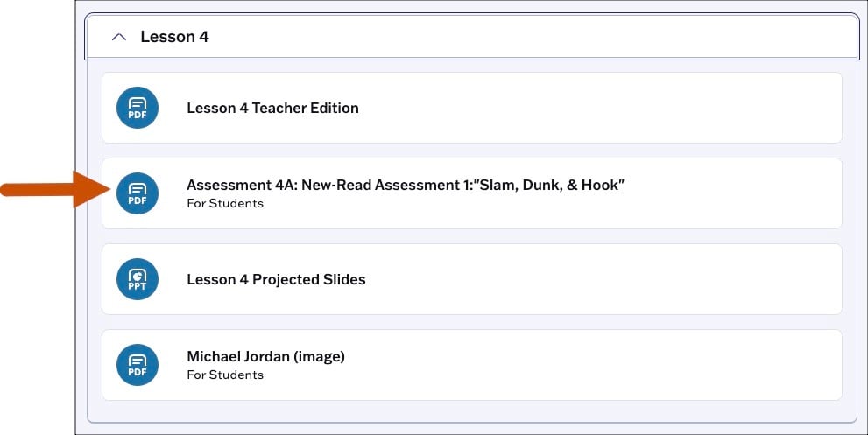Click the PPT icon for Projected Slides
The height and width of the screenshot is (435, 868).
138,279
